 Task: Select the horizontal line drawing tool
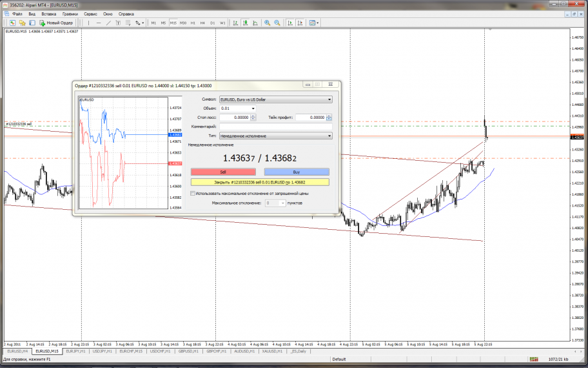click(x=99, y=23)
